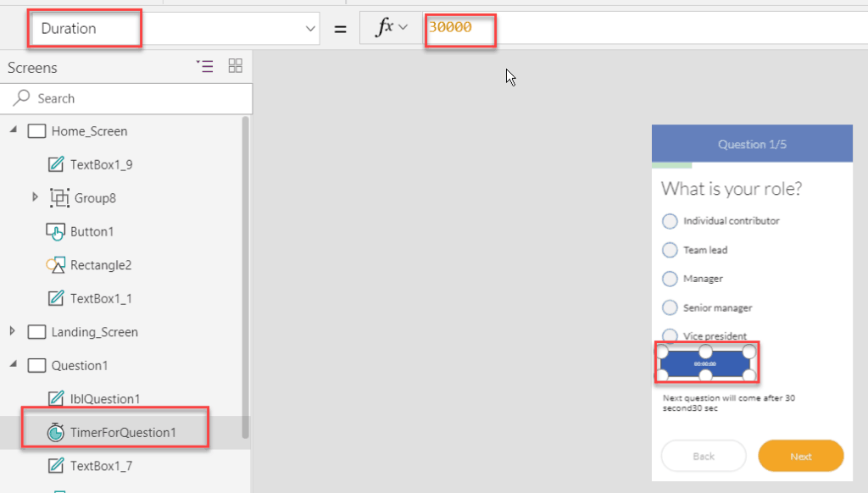Click the formula bar value 30000
The height and width of the screenshot is (493, 868).
(450, 27)
